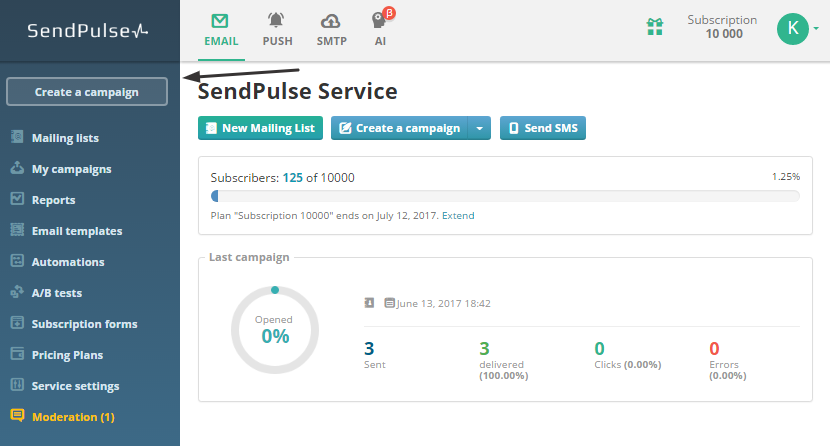Click the Send SMS button
The width and height of the screenshot is (830, 446).
543,128
